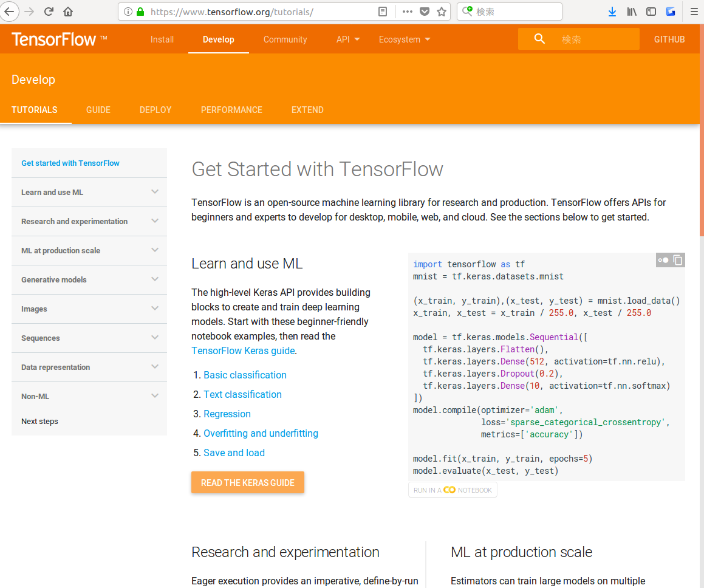The height and width of the screenshot is (588, 704).
Task: Expand ML at production scale sidebar section
Action: [x=89, y=250]
